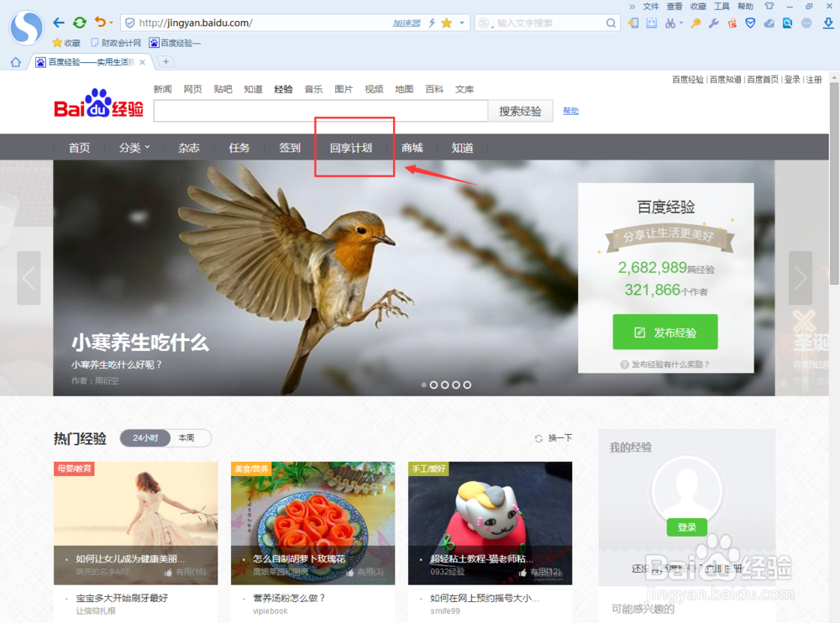Refresh hot list with 换一下
Screen dimensions: 840x623
point(554,438)
